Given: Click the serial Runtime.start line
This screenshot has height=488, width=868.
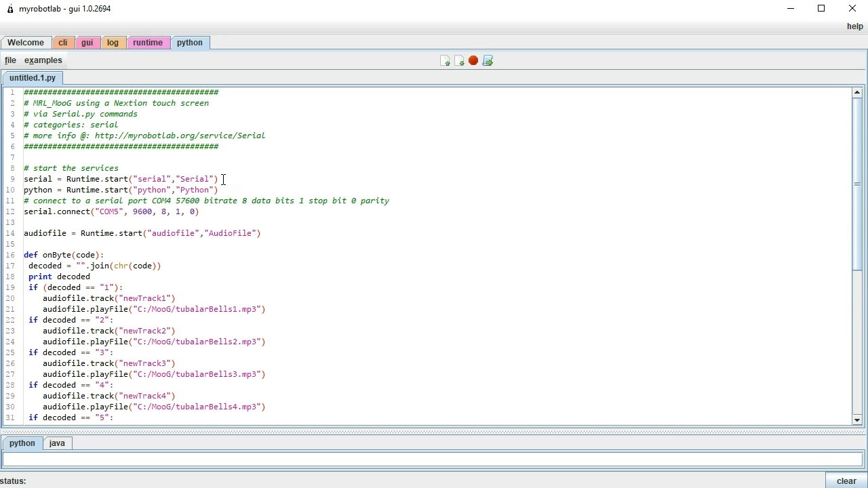Looking at the screenshot, I should (121, 179).
